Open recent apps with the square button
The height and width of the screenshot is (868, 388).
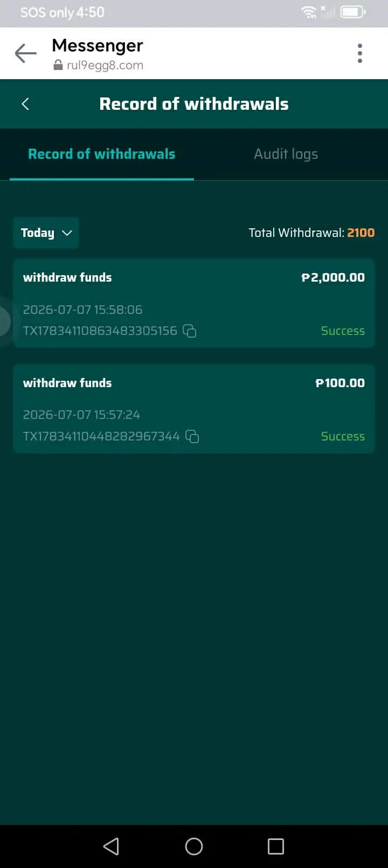[x=276, y=846]
